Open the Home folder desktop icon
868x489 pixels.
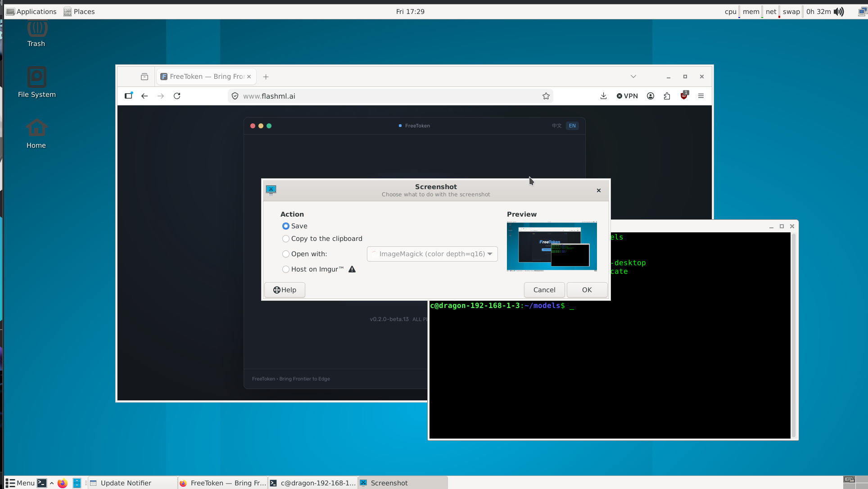click(36, 134)
